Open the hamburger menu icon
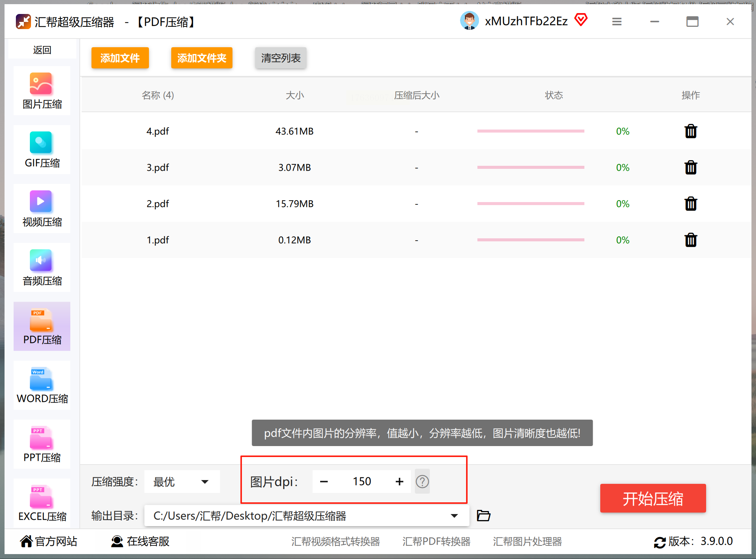This screenshot has width=756, height=559. pos(617,22)
